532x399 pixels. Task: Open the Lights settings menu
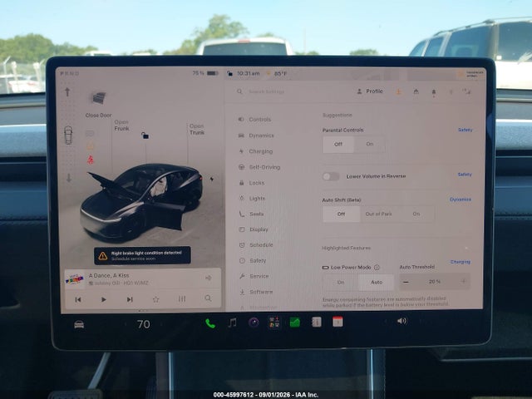[252, 199]
